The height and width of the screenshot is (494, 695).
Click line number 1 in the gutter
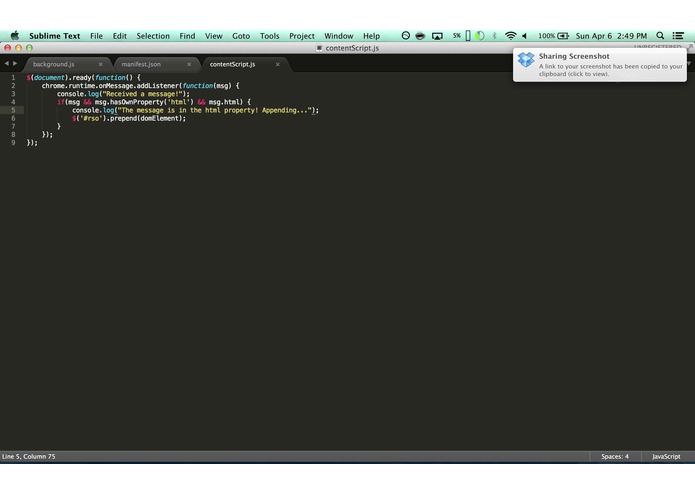(13, 78)
